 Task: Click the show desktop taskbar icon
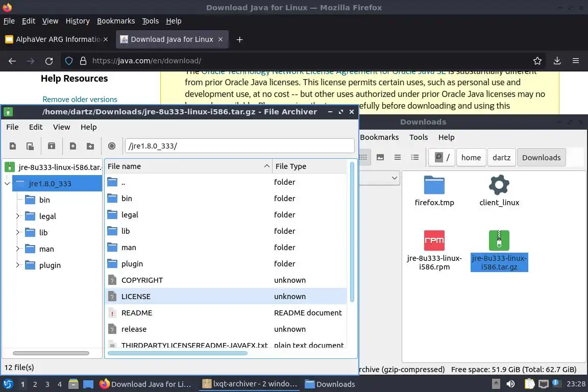88,384
